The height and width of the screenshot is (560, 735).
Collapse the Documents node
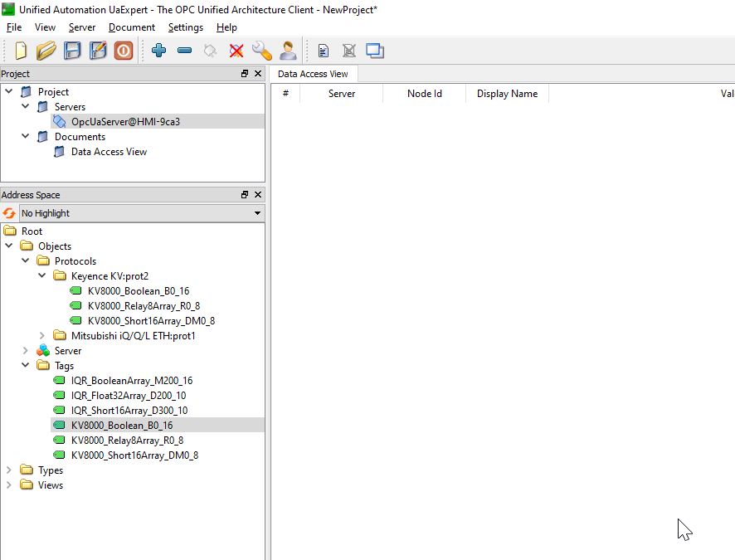pyautogui.click(x=26, y=136)
